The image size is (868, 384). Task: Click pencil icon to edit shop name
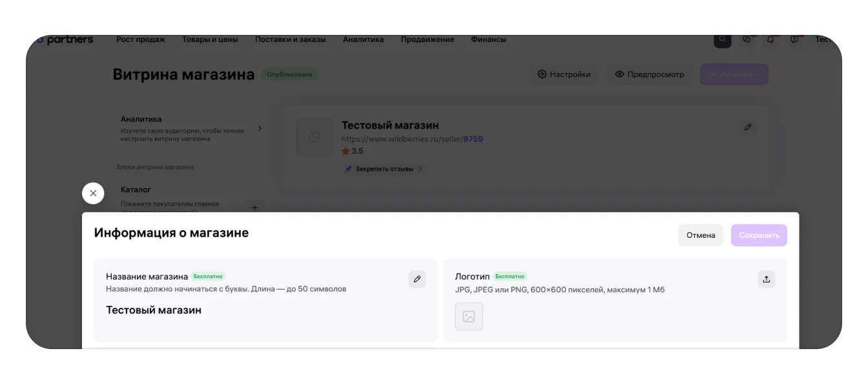coord(417,279)
